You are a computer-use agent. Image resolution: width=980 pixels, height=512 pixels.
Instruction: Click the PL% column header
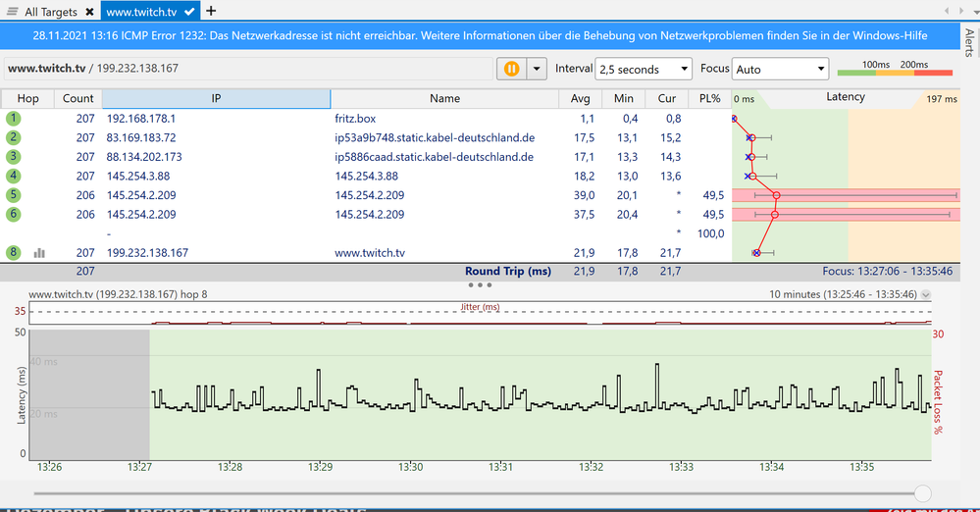[709, 98]
